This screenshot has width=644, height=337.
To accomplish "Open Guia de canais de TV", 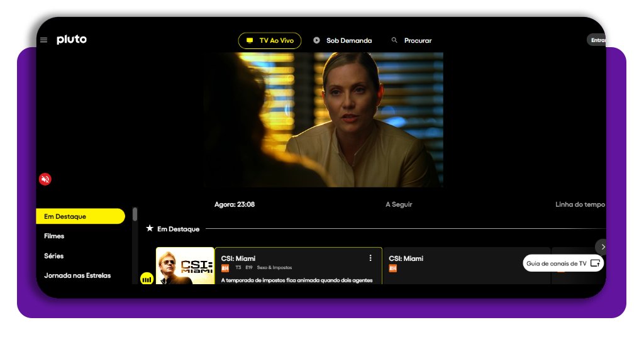I will click(563, 263).
